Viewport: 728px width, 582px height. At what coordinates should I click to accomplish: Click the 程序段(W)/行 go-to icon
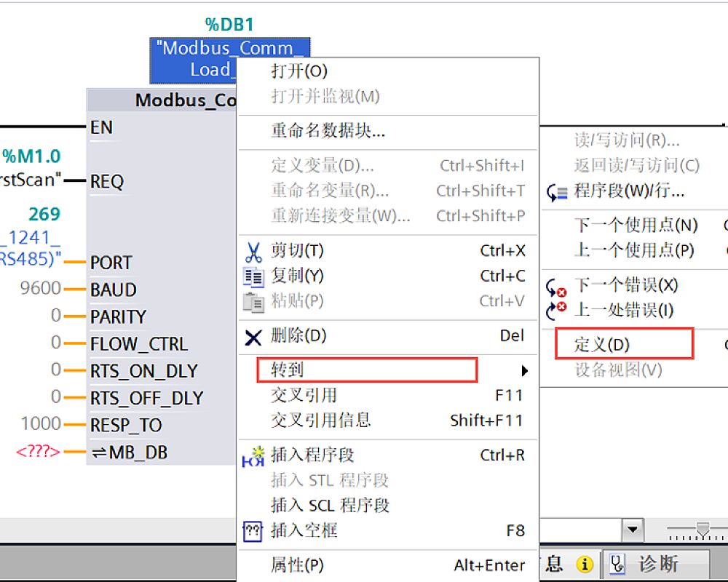point(557,193)
